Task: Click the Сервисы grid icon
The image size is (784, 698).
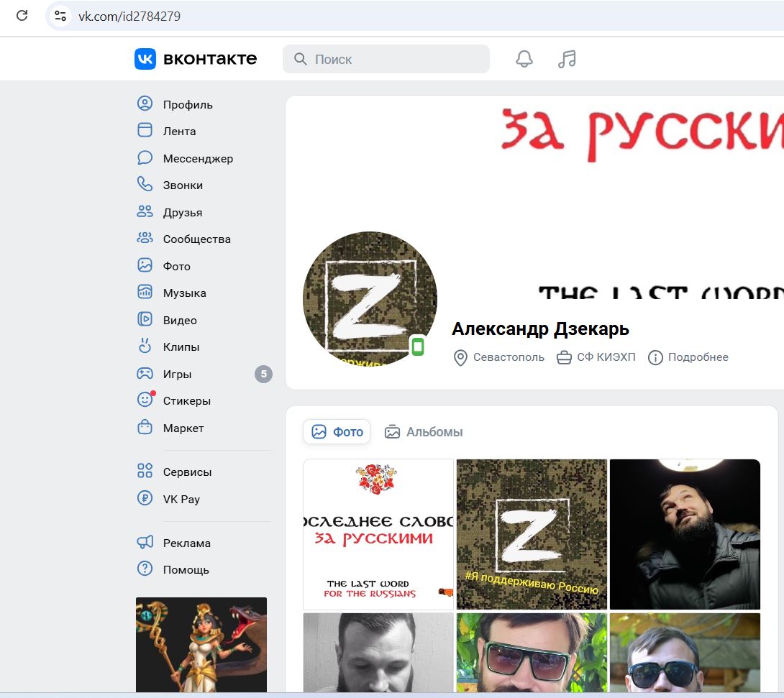Action: (x=145, y=471)
